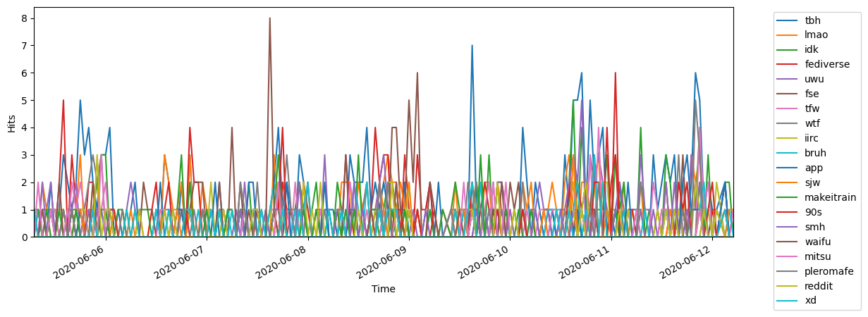Click the brown spike peaking at 8 hits
The width and height of the screenshot is (868, 317).
[269, 19]
